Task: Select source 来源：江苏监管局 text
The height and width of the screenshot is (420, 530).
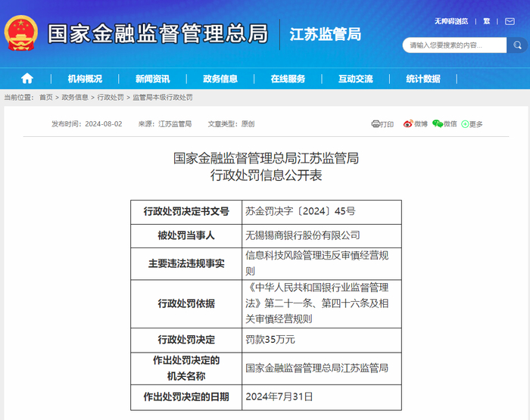Action: 165,124
